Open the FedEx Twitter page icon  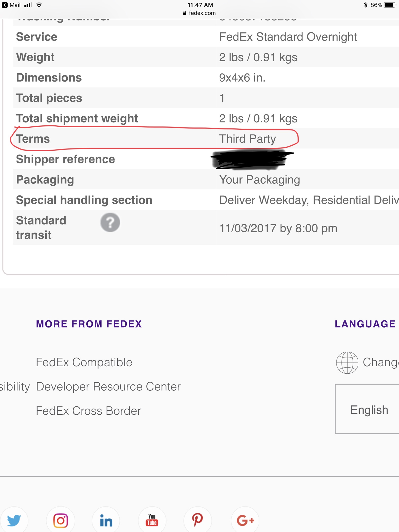point(14,520)
